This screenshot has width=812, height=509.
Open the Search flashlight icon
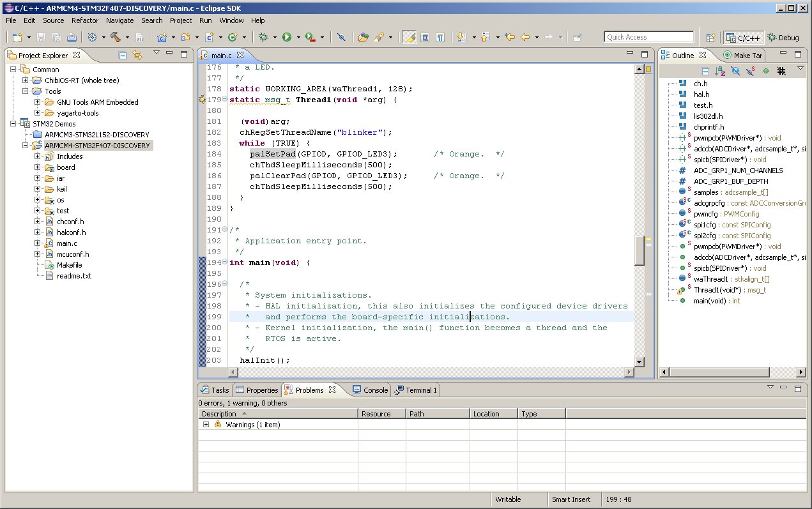point(378,37)
